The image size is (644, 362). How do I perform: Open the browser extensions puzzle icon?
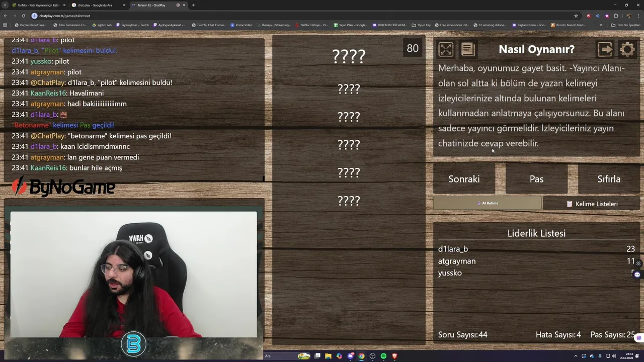click(616, 16)
